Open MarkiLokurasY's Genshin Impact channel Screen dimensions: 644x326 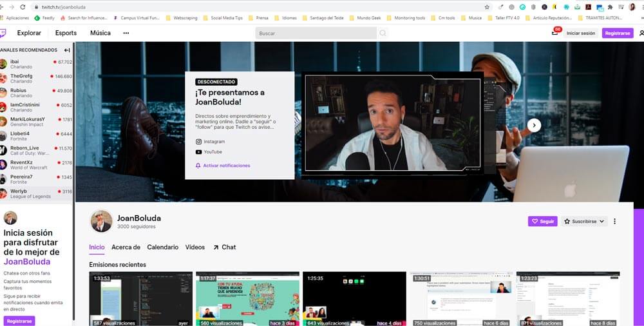click(36, 122)
